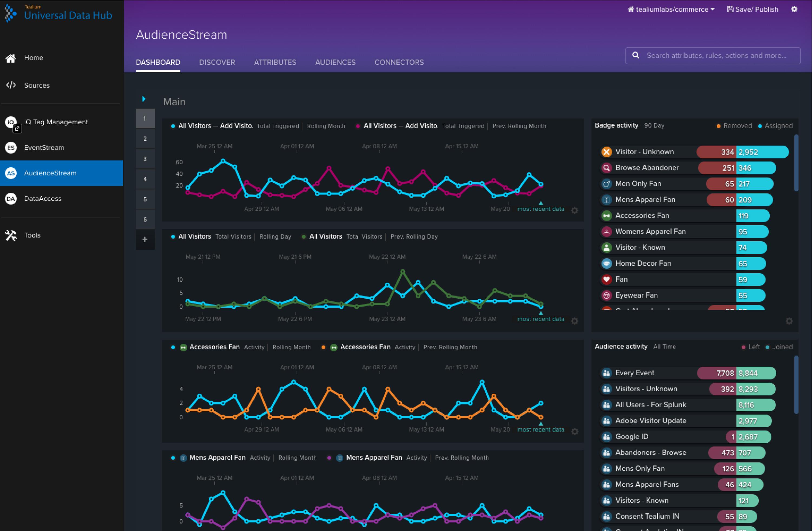This screenshot has height=531, width=812.
Task: Open Badge activity widget settings gear
Action: click(x=789, y=321)
